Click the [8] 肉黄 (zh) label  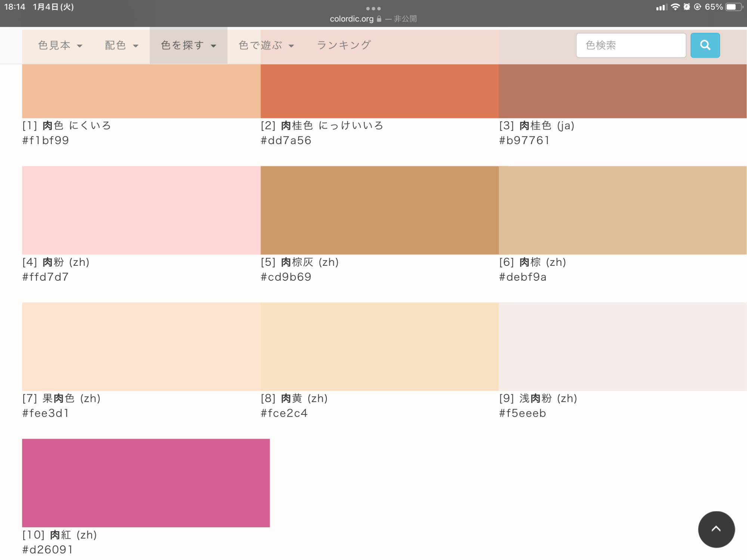294,398
